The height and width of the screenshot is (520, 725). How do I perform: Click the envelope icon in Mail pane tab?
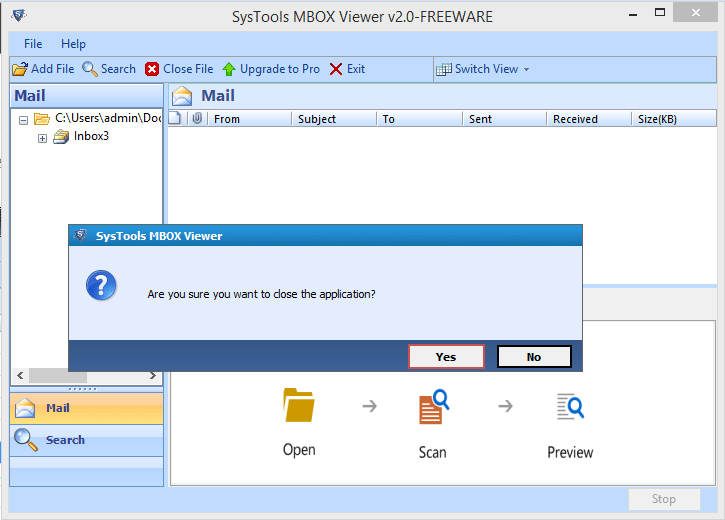coord(25,408)
